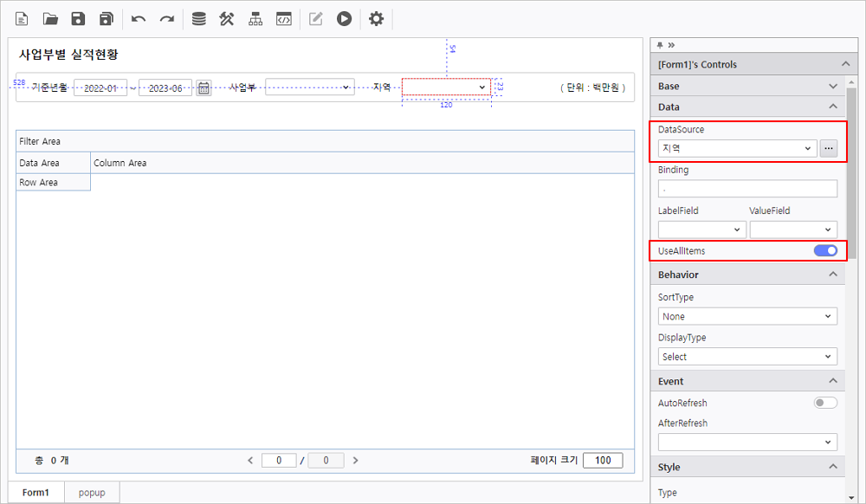Open the SortType dropdown

(x=747, y=317)
